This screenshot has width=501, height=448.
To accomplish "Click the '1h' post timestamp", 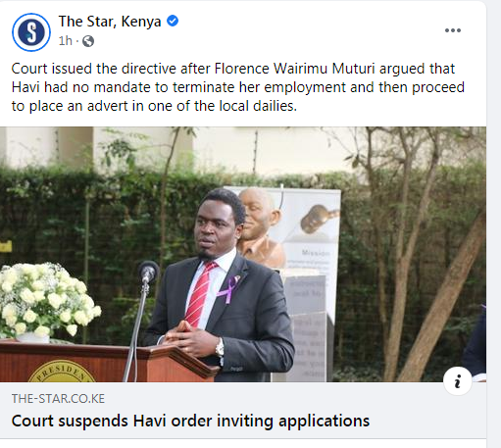I will pyautogui.click(x=66, y=41).
